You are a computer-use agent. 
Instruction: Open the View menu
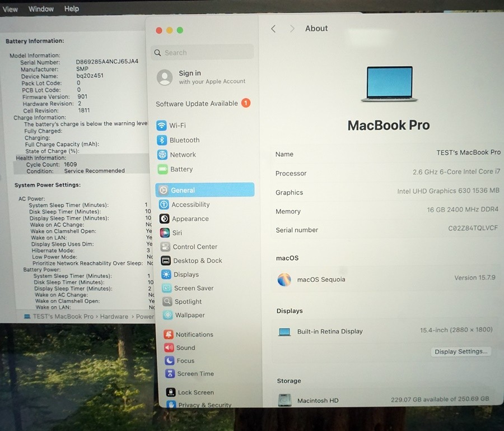(x=10, y=9)
